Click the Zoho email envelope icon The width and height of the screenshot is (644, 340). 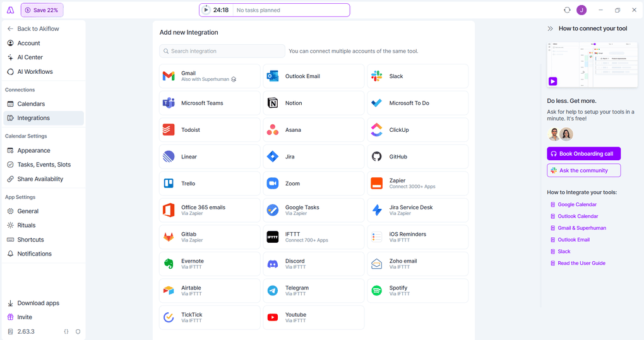[x=377, y=264]
